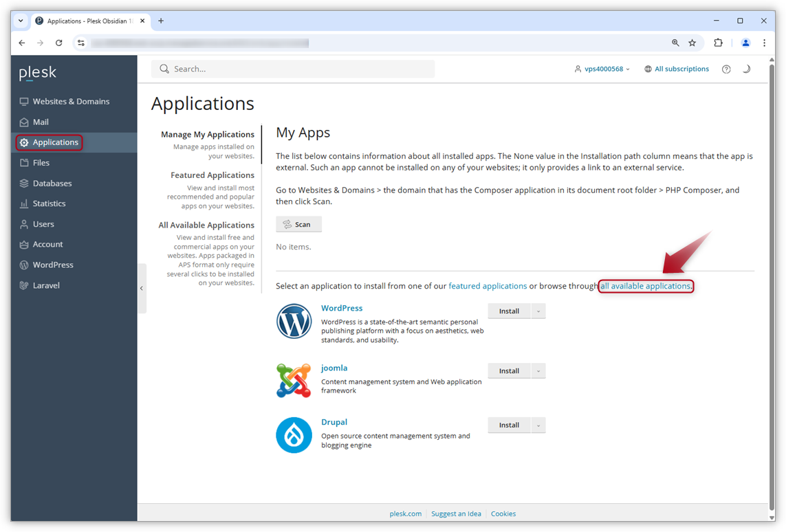Image resolution: width=786 pixels, height=532 pixels.
Task: Open the Account sidebar section
Action: 47,244
